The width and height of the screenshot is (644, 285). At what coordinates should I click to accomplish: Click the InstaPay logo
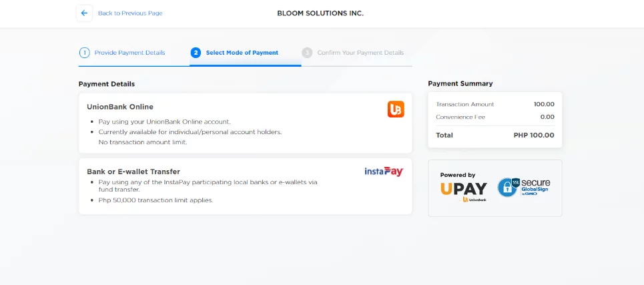click(x=384, y=172)
